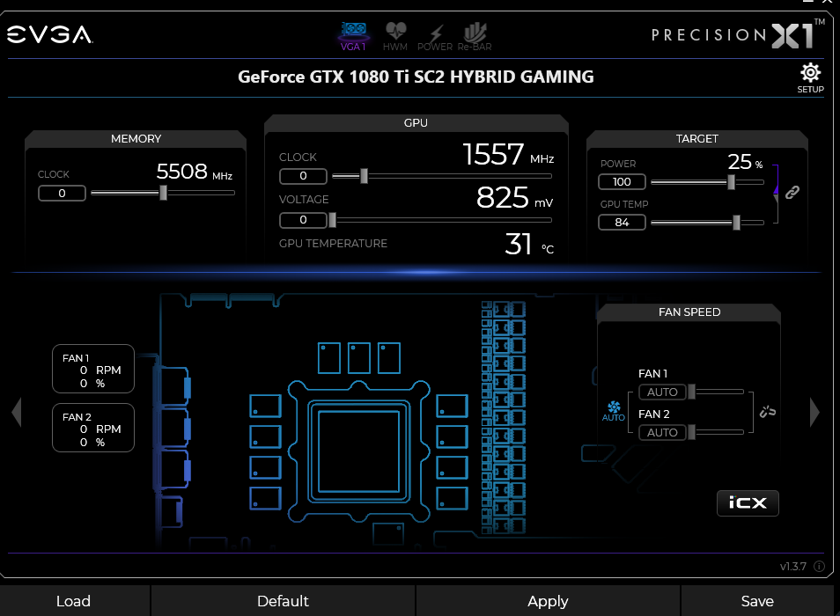
Task: Click the FAN 2 RPM readout box
Action: tap(93, 429)
